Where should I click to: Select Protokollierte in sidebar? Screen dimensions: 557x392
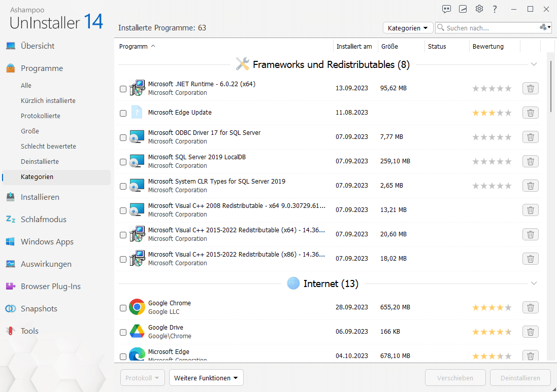click(41, 116)
